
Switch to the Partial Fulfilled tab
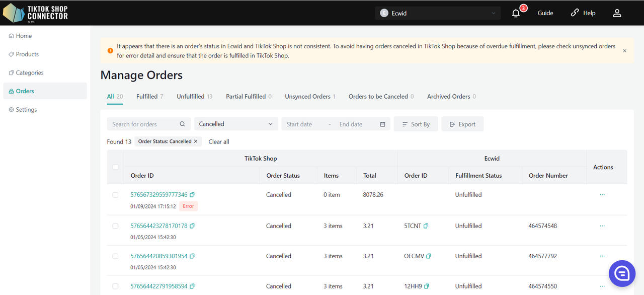249,96
